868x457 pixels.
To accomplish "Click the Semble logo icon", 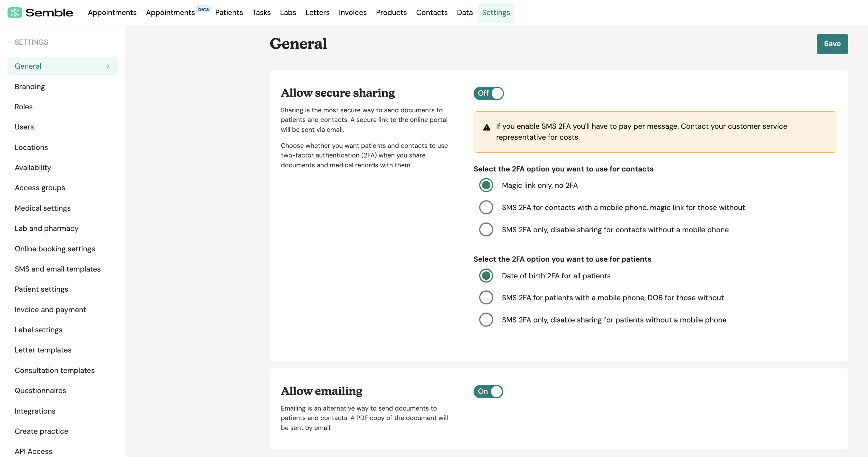I will point(15,13).
